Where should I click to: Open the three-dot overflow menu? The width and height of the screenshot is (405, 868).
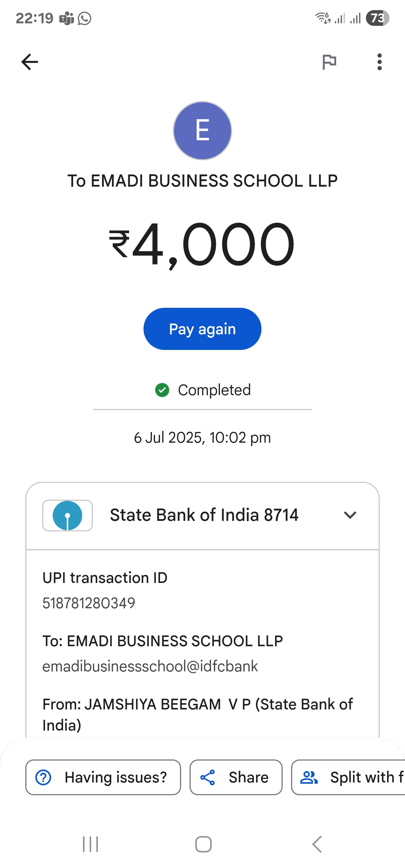[x=379, y=62]
